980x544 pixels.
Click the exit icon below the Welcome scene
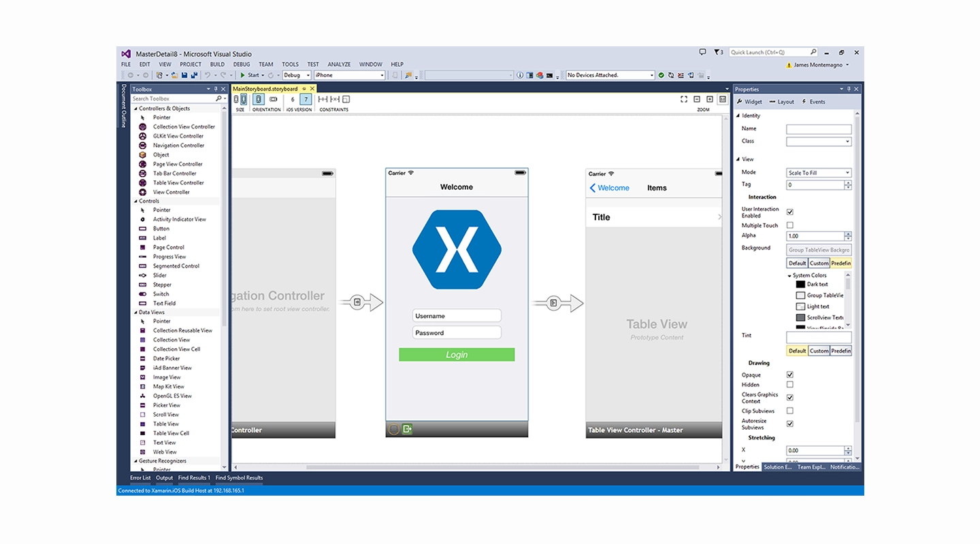point(407,429)
